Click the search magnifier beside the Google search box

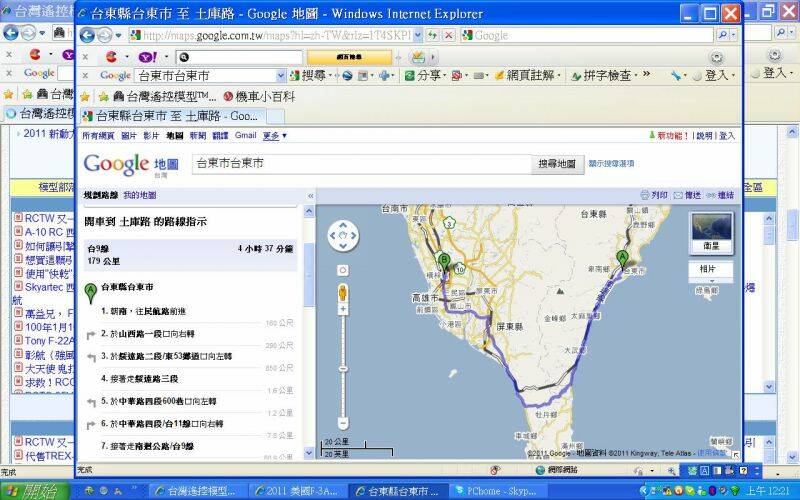click(722, 35)
